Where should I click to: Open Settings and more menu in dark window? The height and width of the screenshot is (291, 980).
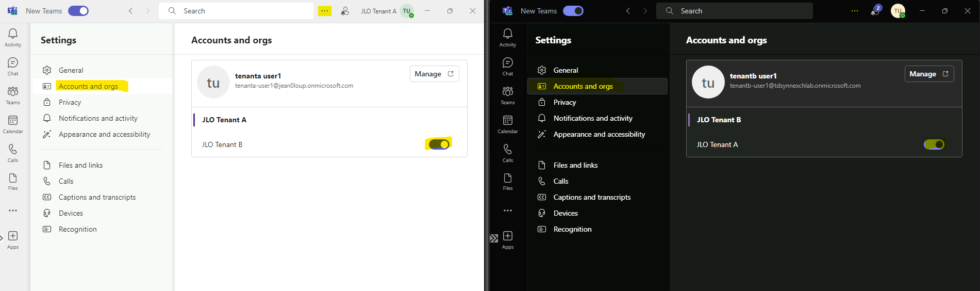(x=855, y=11)
